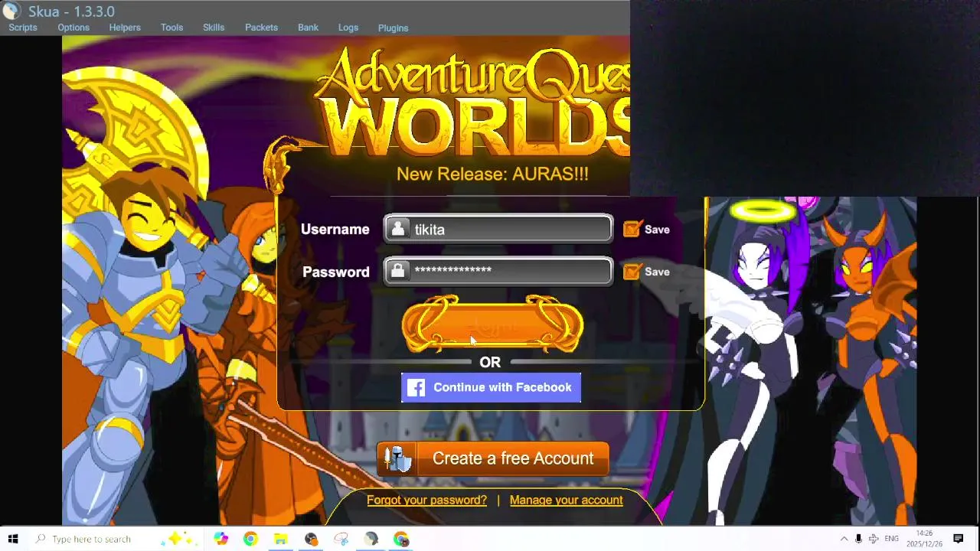This screenshot has width=980, height=551.
Task: Toggle the Save username checkbox
Action: (632, 229)
